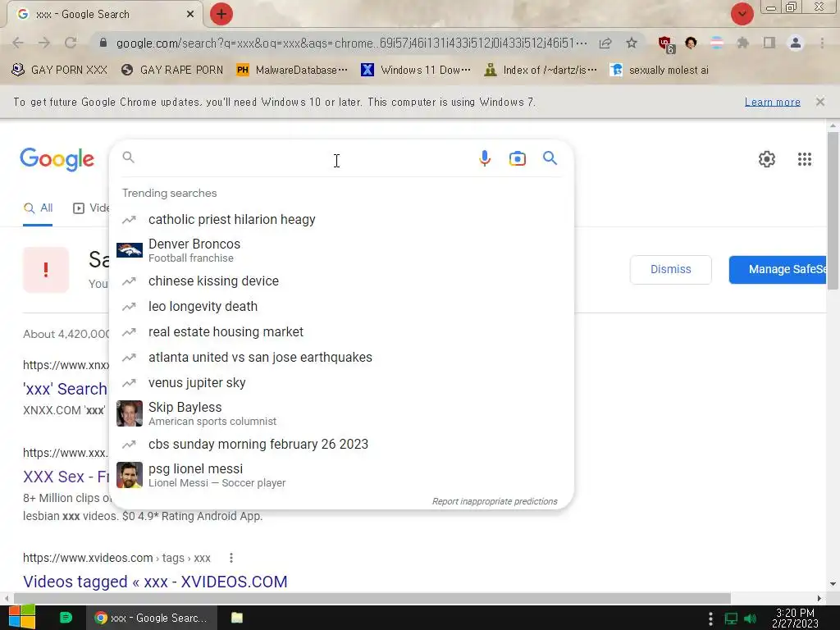
Task: Click the vertical scrollbar down arrow
Action: (x=833, y=584)
